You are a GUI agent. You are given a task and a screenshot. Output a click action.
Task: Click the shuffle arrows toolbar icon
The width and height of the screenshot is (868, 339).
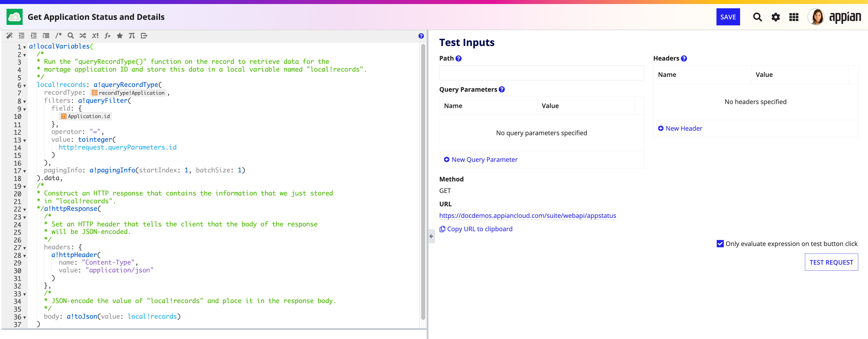click(x=83, y=36)
